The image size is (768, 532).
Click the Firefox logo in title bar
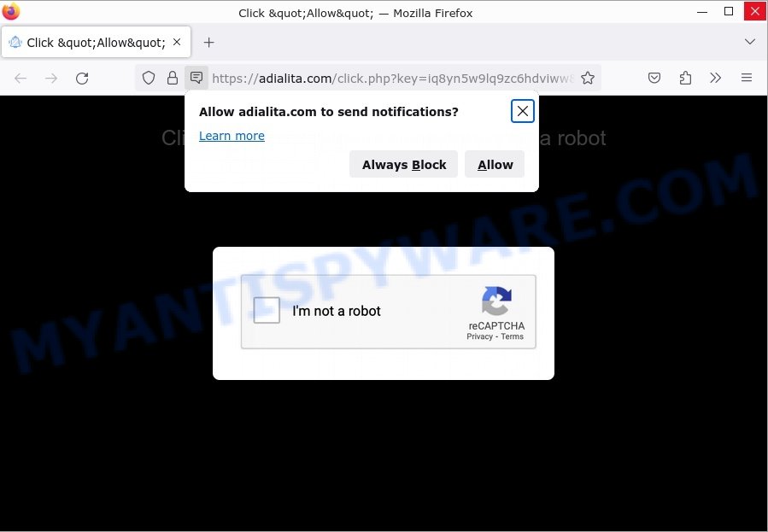pyautogui.click(x=11, y=12)
